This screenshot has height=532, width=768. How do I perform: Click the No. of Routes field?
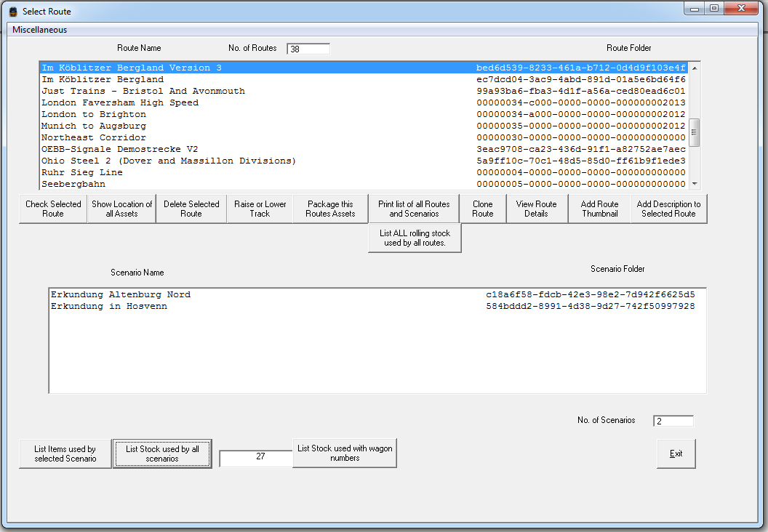[308, 49]
